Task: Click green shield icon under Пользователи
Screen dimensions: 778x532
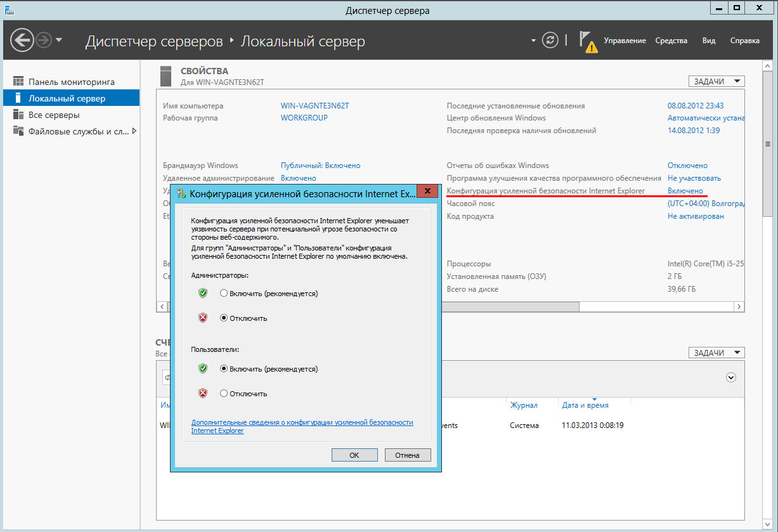Action: point(203,368)
